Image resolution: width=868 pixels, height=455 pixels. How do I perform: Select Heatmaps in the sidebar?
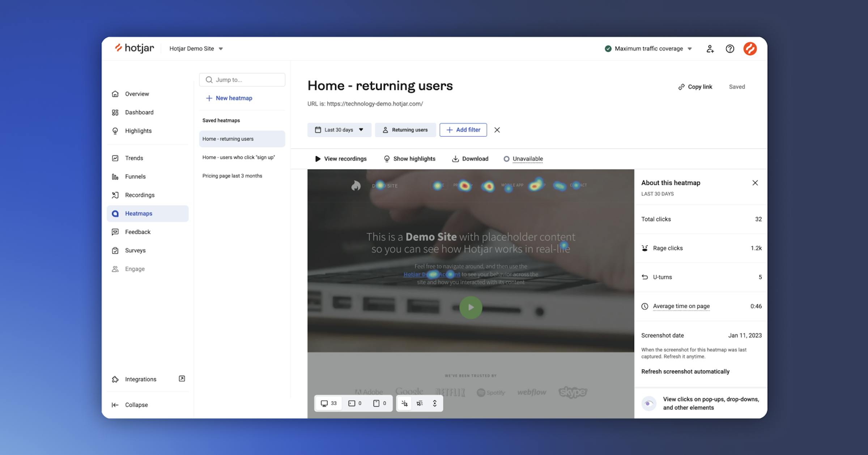[x=148, y=214]
